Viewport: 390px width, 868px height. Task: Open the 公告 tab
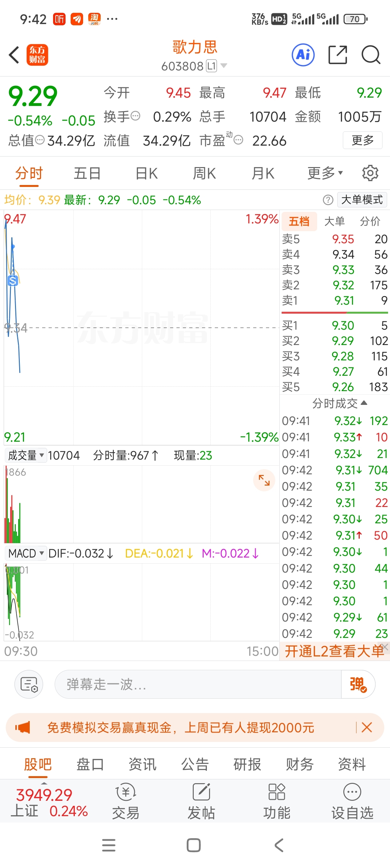[x=195, y=764]
